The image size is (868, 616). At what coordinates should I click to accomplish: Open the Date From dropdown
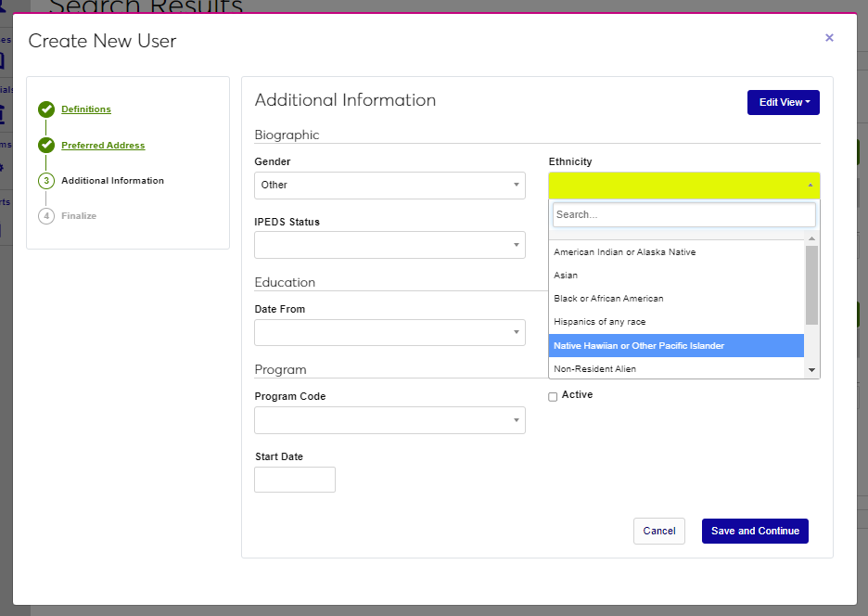[x=389, y=332]
